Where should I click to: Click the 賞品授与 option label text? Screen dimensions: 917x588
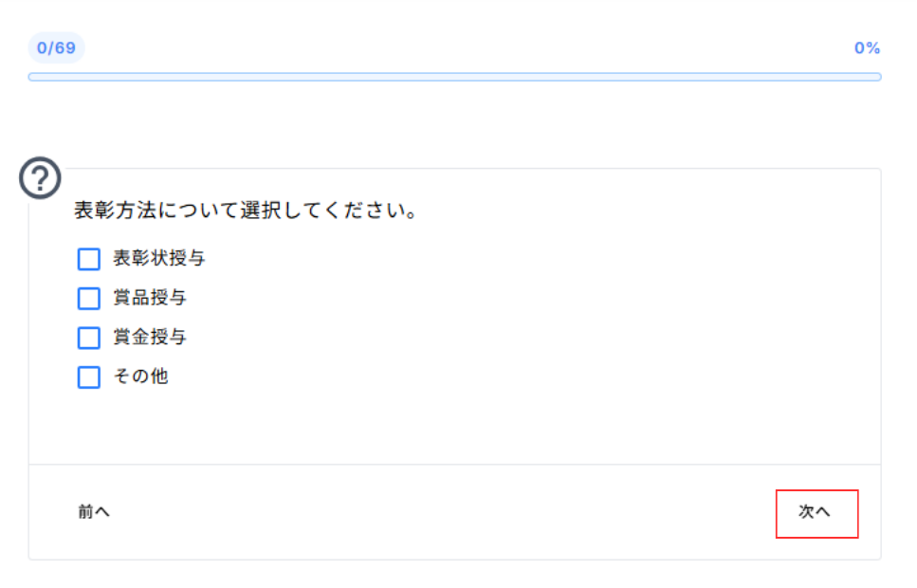[x=149, y=298]
